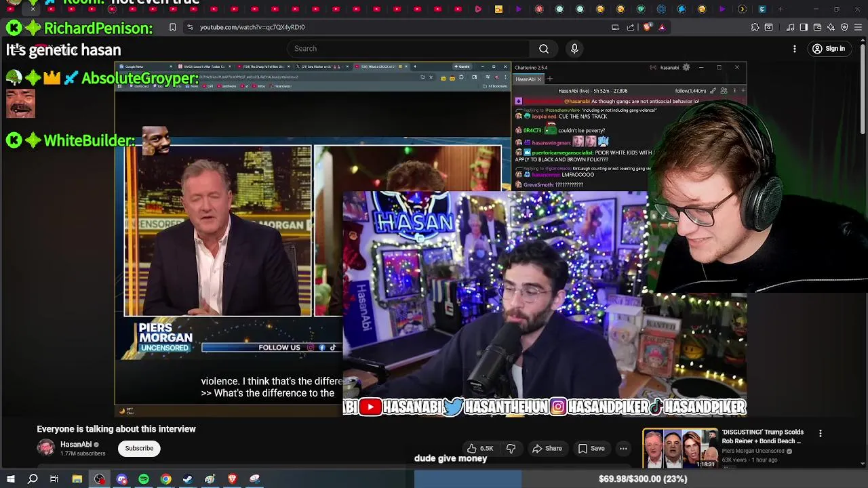868x488 pixels.
Task: Switch to OBS Studio taskbar icon
Action: pos(100,479)
